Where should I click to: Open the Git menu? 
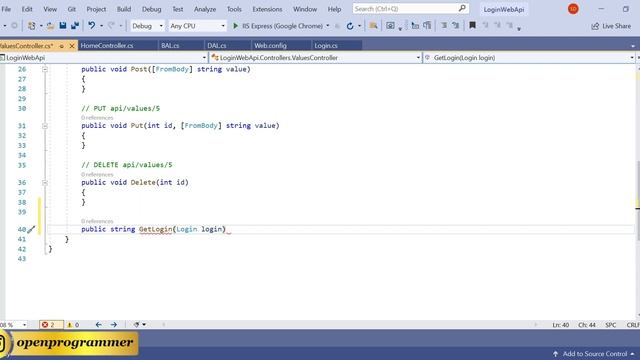click(x=71, y=9)
